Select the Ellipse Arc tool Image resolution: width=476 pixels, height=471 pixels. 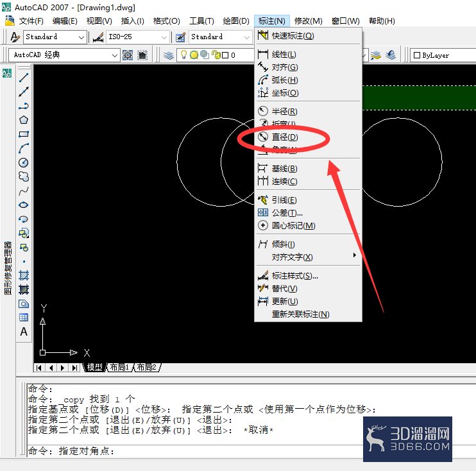(24, 219)
